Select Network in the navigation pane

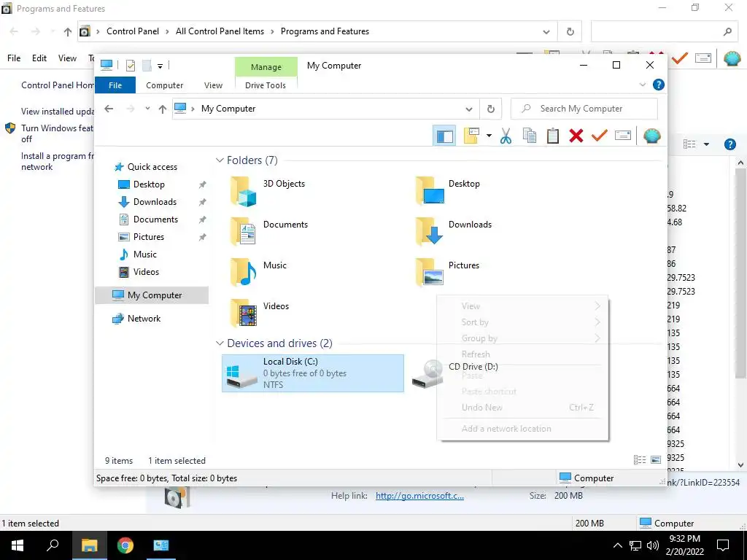click(144, 319)
